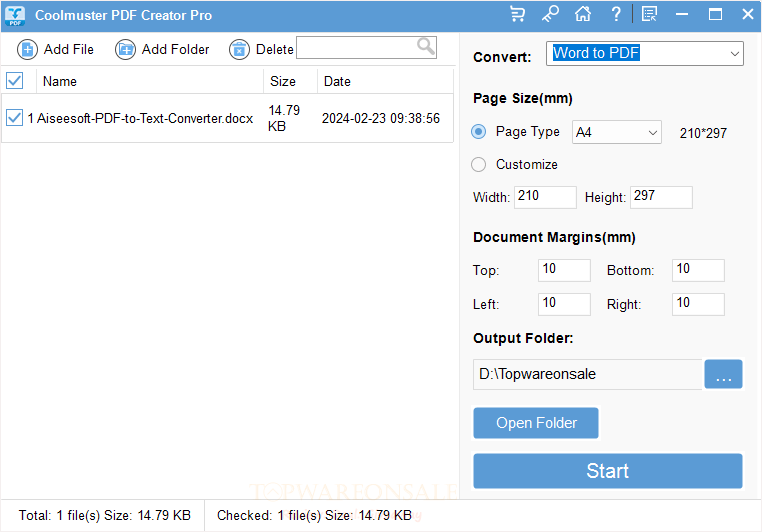The image size is (762, 532).
Task: Click the 210*297 dimension text
Action: (703, 133)
